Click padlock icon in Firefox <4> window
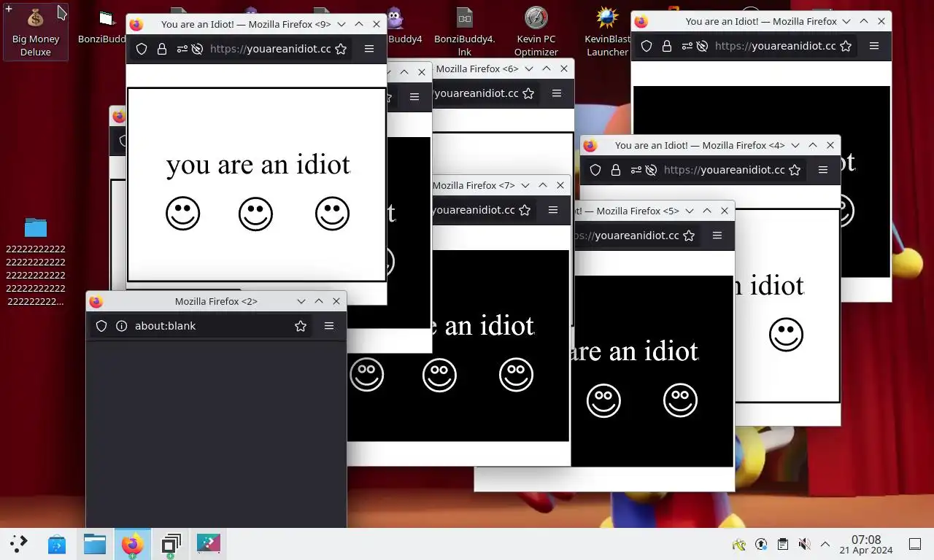The height and width of the screenshot is (560, 934). tap(615, 170)
